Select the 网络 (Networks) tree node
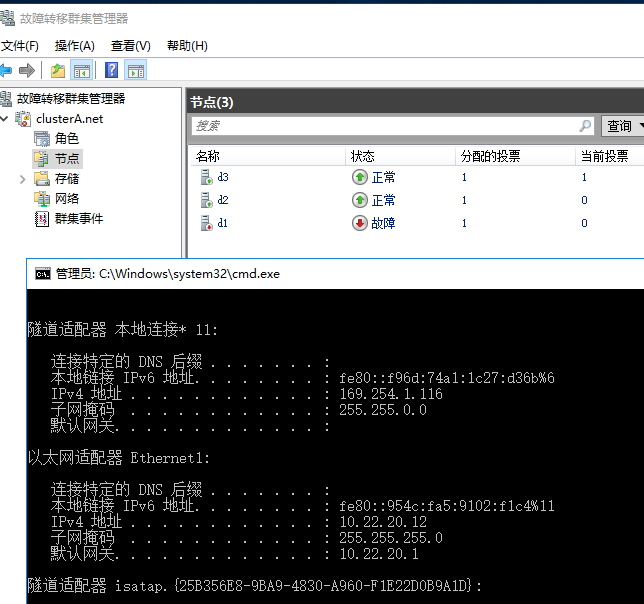 pyautogui.click(x=66, y=198)
